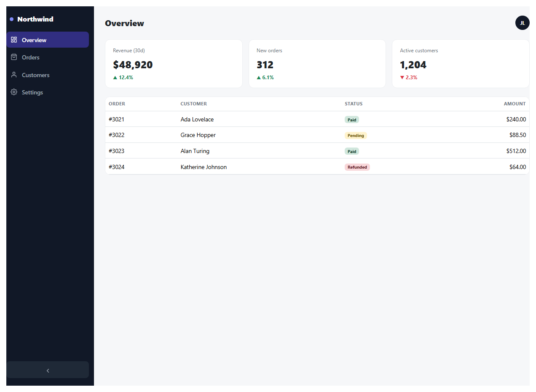Click the Refunded status badge

357,167
